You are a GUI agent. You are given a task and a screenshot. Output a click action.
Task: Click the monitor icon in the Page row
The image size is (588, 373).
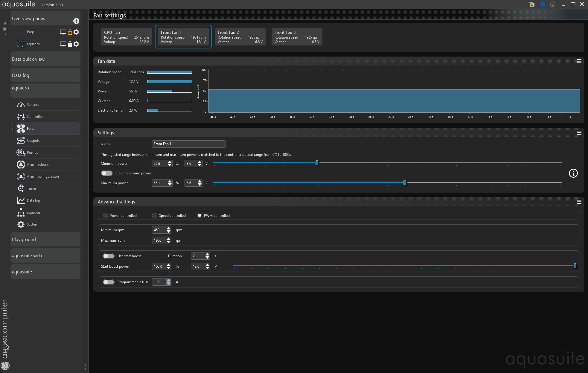63,32
